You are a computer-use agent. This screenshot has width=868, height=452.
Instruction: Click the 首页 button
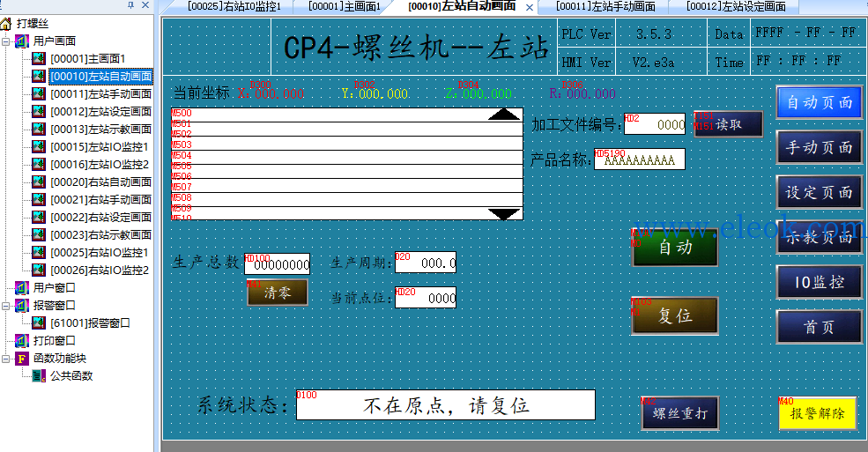click(x=820, y=327)
